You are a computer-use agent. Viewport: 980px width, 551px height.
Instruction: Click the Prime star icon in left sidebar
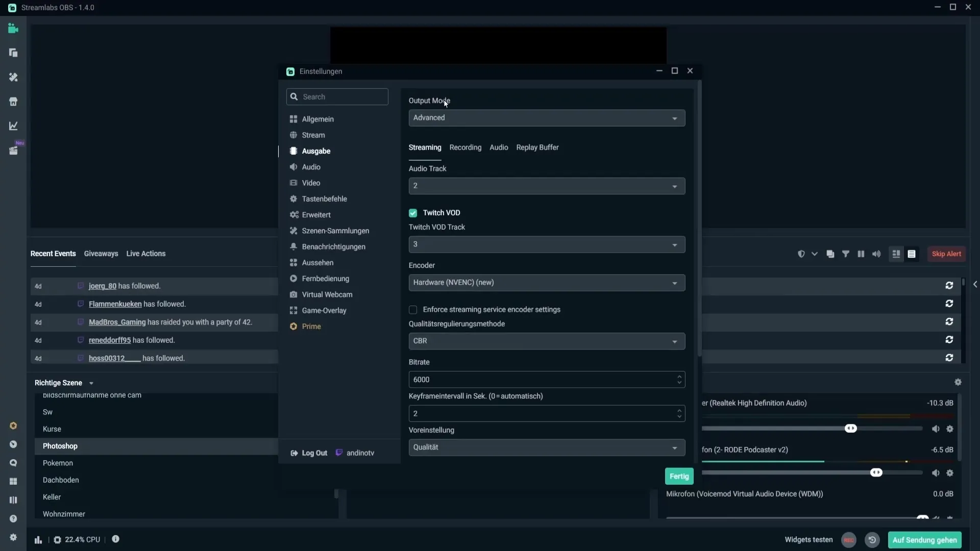pyautogui.click(x=13, y=425)
